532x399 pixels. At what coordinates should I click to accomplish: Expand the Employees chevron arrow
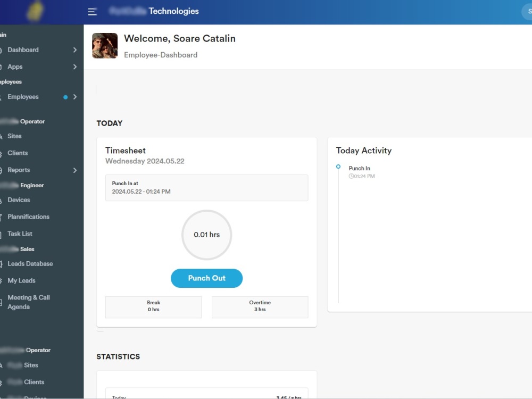(75, 97)
